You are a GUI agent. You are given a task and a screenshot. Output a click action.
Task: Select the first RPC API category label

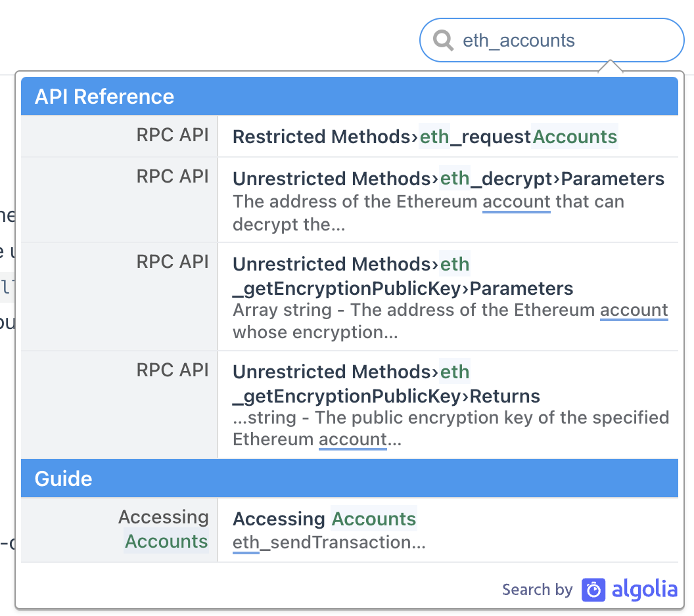[x=172, y=135]
